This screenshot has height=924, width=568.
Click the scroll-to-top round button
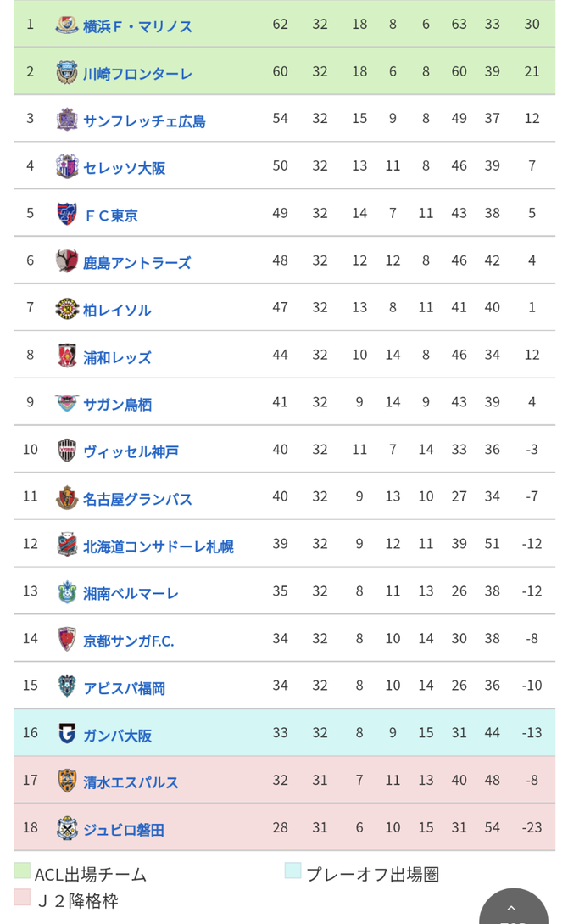[x=514, y=908]
